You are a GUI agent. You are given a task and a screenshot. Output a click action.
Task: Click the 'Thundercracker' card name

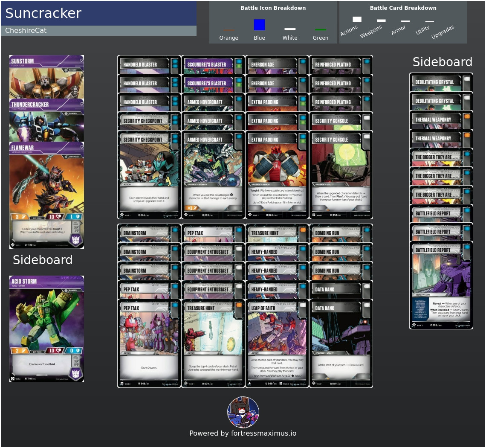pos(30,104)
